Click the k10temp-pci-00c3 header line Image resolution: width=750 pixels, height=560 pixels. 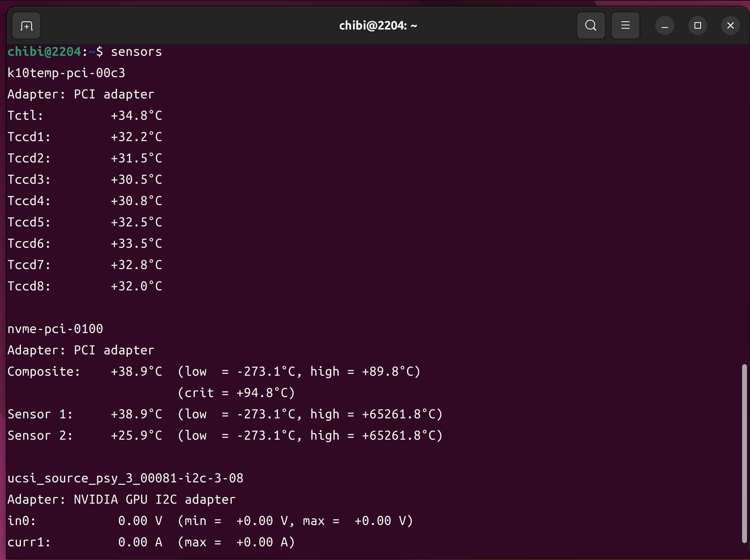66,73
